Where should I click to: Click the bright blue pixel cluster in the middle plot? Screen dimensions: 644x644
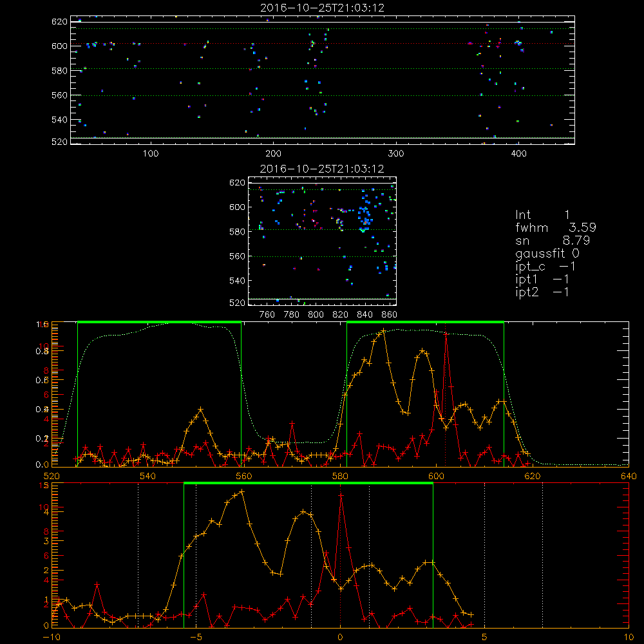tap(365, 218)
